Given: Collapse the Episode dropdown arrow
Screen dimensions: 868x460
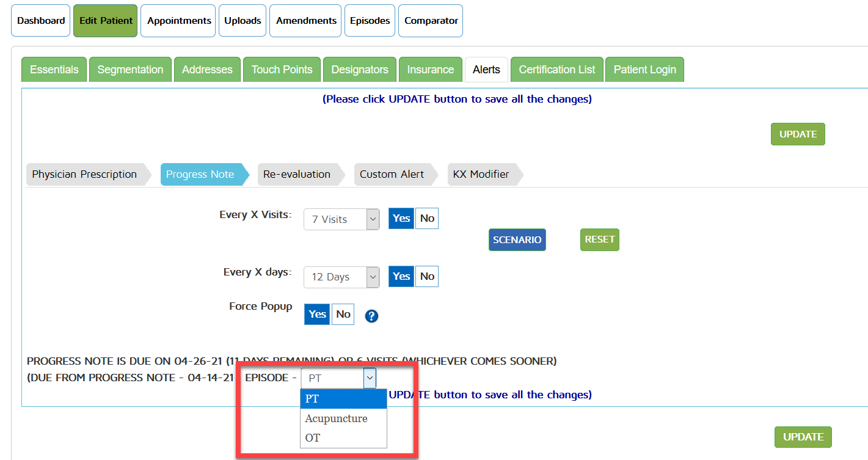Looking at the screenshot, I should [370, 378].
